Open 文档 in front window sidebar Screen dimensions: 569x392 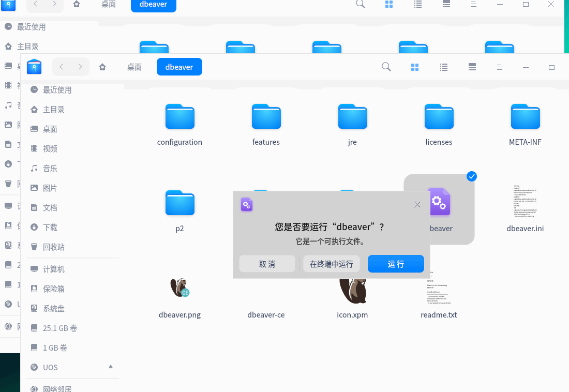click(x=50, y=207)
